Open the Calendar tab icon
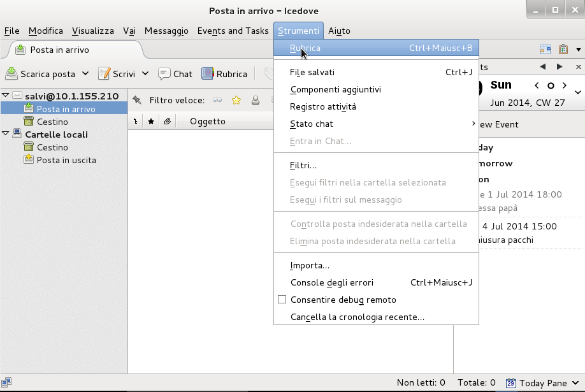585x392 pixels. click(545, 50)
